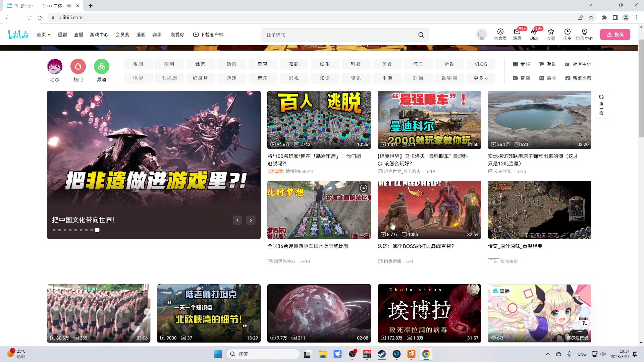Open Chrome icon in taskbar
Viewport: 644px width, 362px height.
pyautogui.click(x=426, y=354)
